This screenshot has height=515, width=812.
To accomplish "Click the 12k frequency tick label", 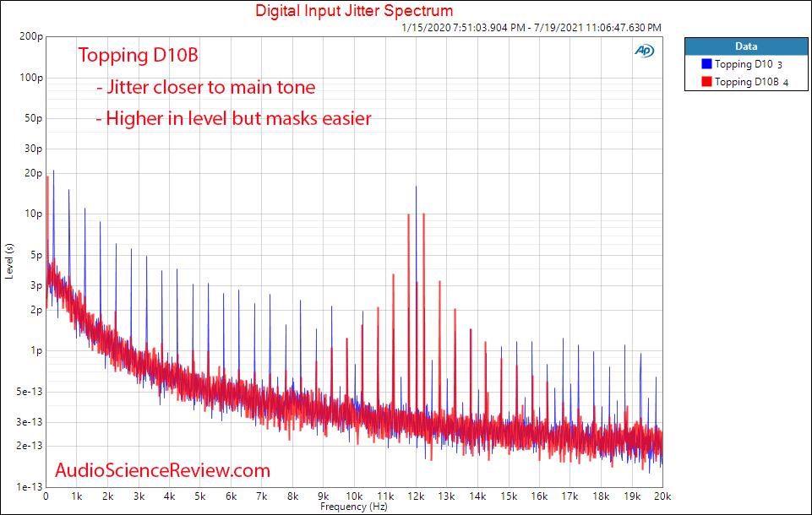I will tap(416, 496).
